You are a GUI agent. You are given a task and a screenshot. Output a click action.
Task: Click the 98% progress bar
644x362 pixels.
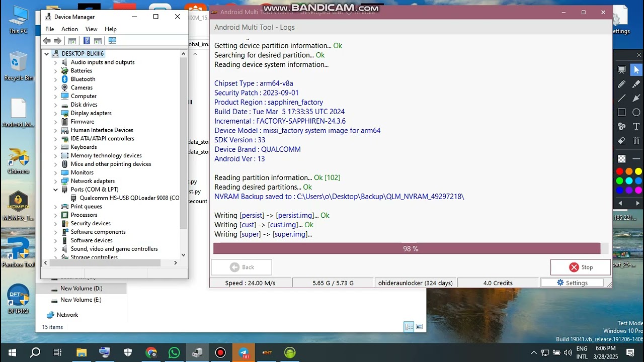pyautogui.click(x=411, y=248)
